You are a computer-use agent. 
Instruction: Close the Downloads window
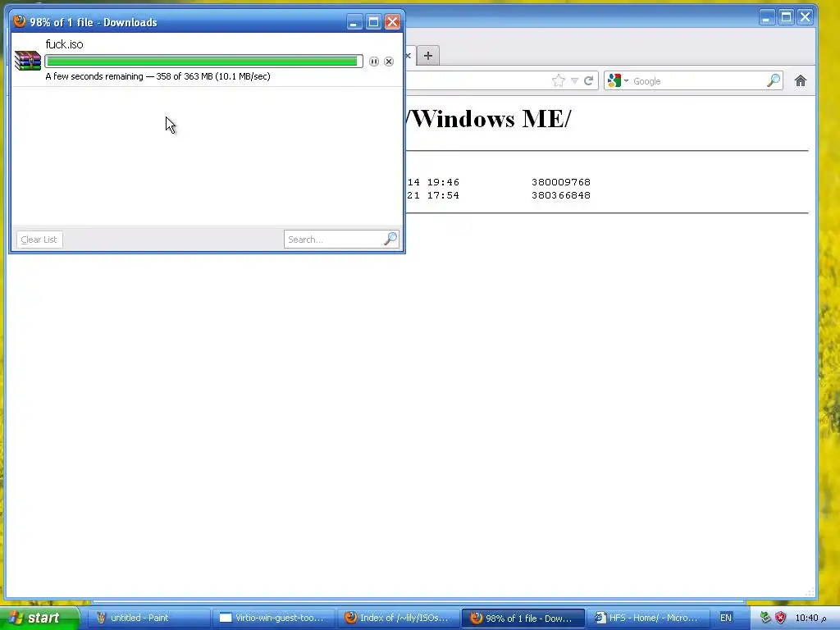tap(392, 22)
